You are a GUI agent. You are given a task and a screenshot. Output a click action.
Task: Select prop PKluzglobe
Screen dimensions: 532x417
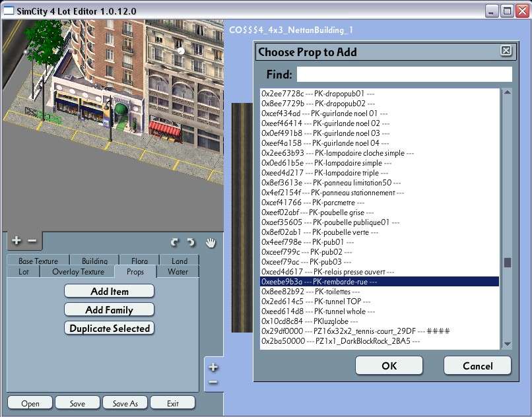(380, 321)
